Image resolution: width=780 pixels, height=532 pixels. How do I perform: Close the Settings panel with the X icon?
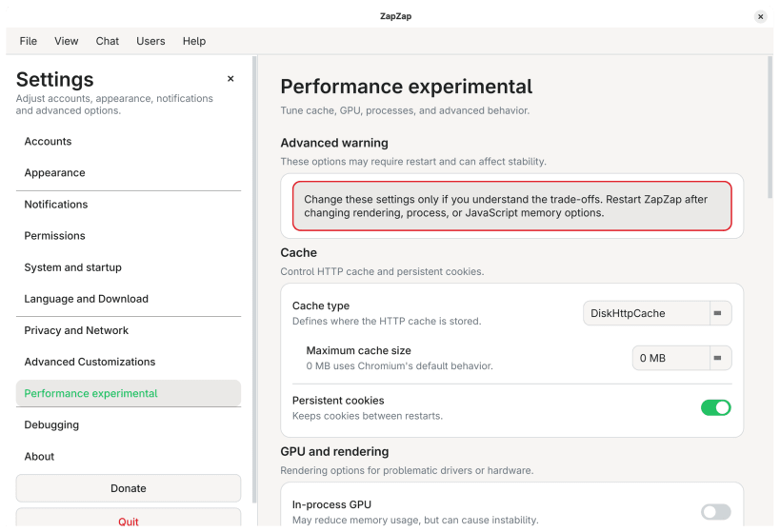click(x=230, y=79)
